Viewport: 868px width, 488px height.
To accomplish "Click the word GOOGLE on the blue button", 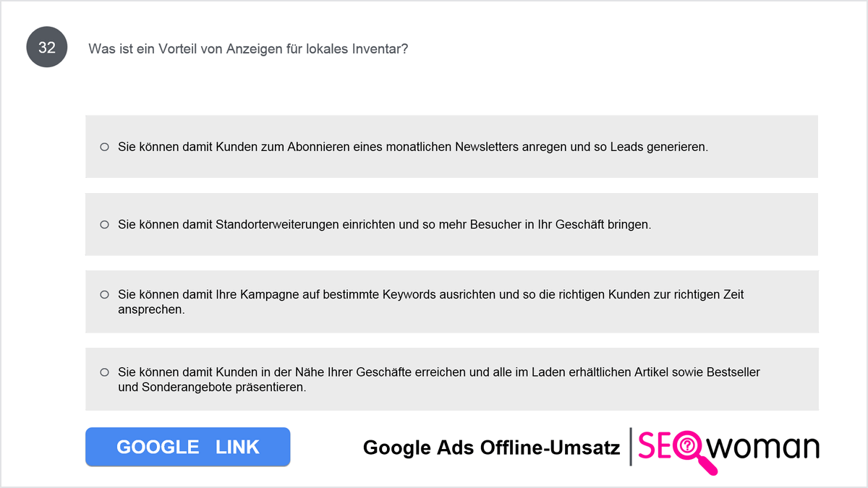I will 158,447.
